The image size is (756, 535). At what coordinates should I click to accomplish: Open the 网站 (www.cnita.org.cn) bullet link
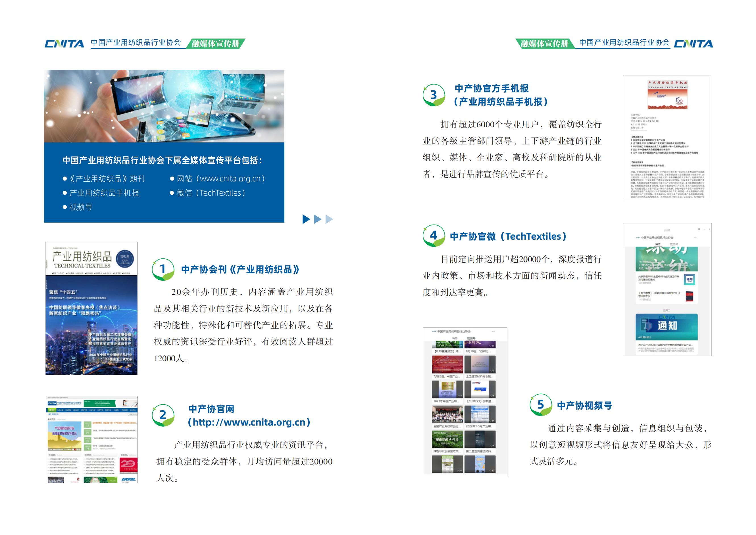click(218, 179)
